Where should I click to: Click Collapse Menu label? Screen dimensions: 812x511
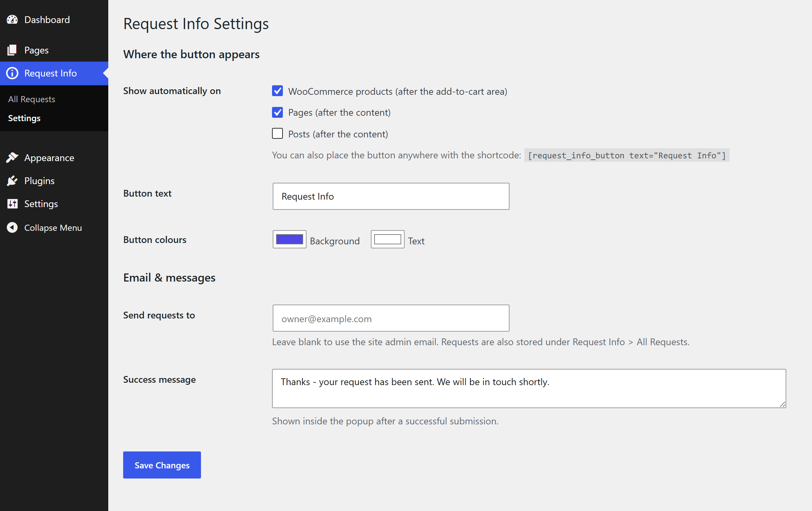(x=53, y=228)
